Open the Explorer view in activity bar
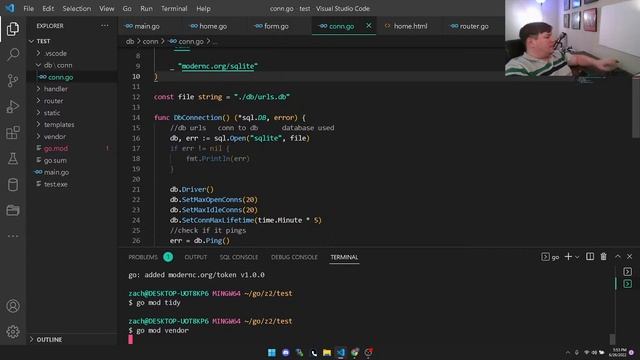The image size is (640, 360). point(13,29)
